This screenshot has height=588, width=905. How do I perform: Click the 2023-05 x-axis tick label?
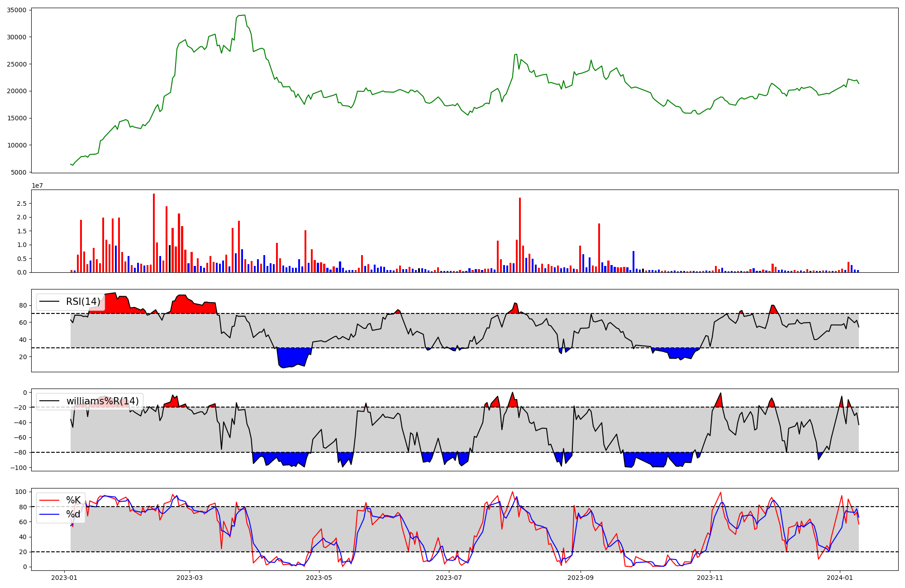319,578
